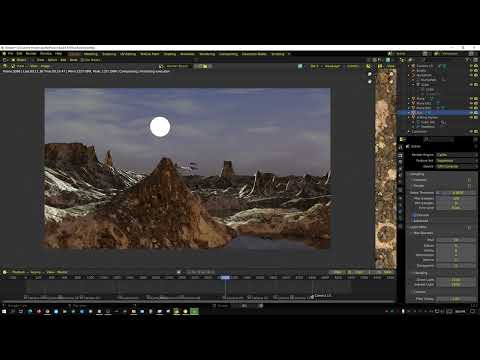Switch to the Geometry Nodes workspace tab
Screen dimensions: 480x360
(254, 54)
